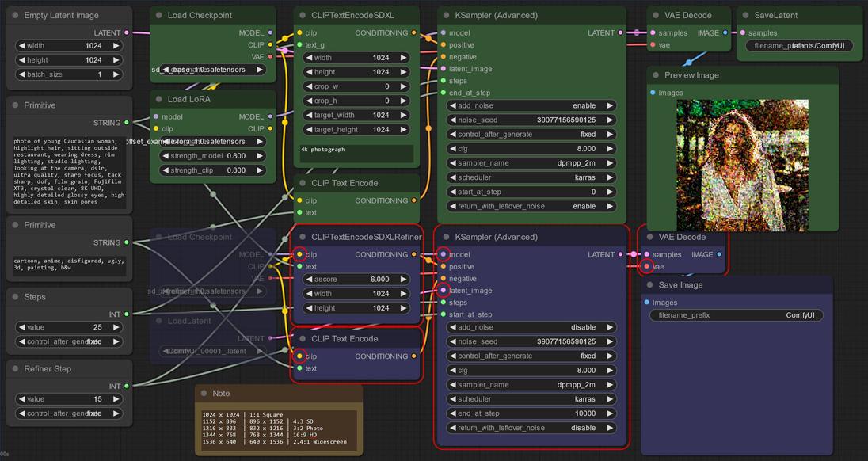
Task: Click the samples input port on SaveLatent
Action: point(742,33)
